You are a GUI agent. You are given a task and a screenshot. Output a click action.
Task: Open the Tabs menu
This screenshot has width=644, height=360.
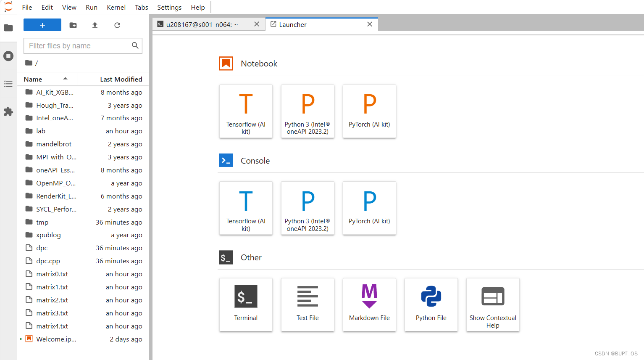[142, 7]
